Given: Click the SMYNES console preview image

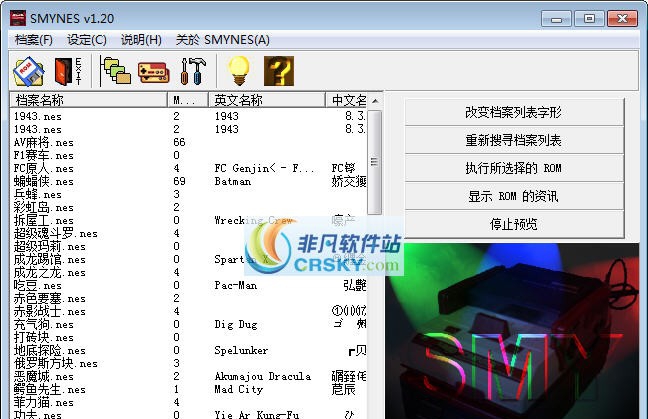Looking at the screenshot, I should pyautogui.click(x=512, y=331).
